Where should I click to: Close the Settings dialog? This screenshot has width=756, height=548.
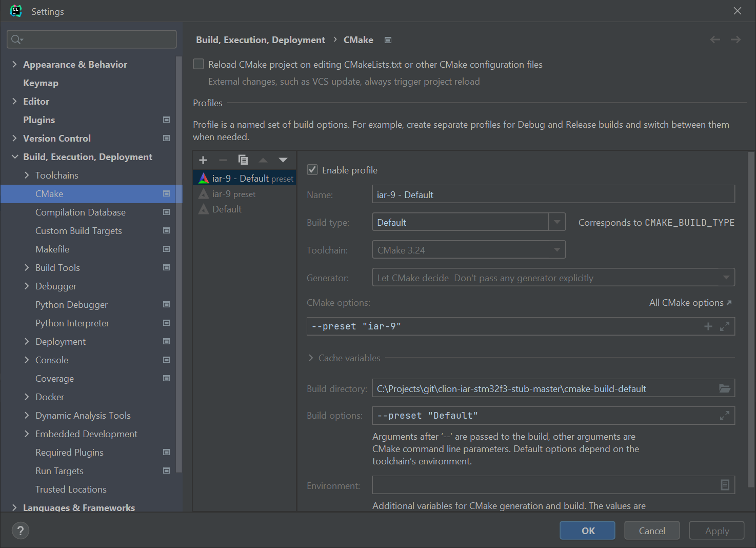point(738,11)
